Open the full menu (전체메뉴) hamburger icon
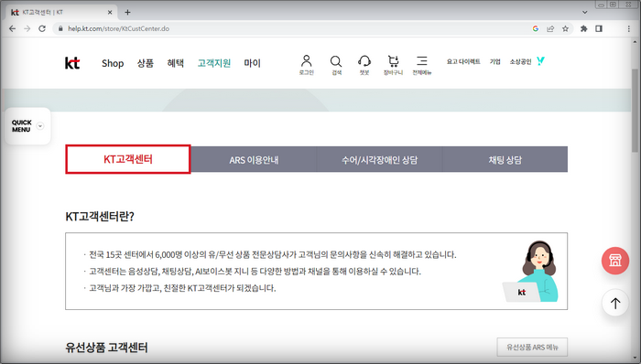Viewport: 641px width, 364px height. pyautogui.click(x=422, y=65)
